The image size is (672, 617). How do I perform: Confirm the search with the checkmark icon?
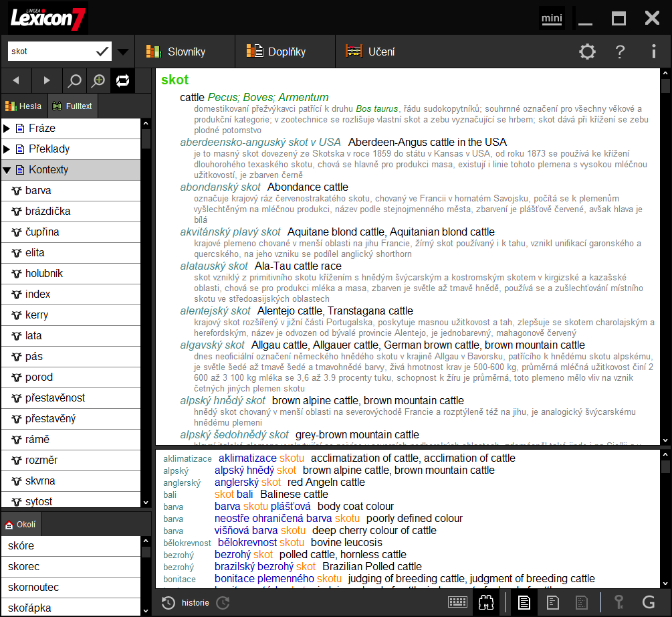pos(102,52)
